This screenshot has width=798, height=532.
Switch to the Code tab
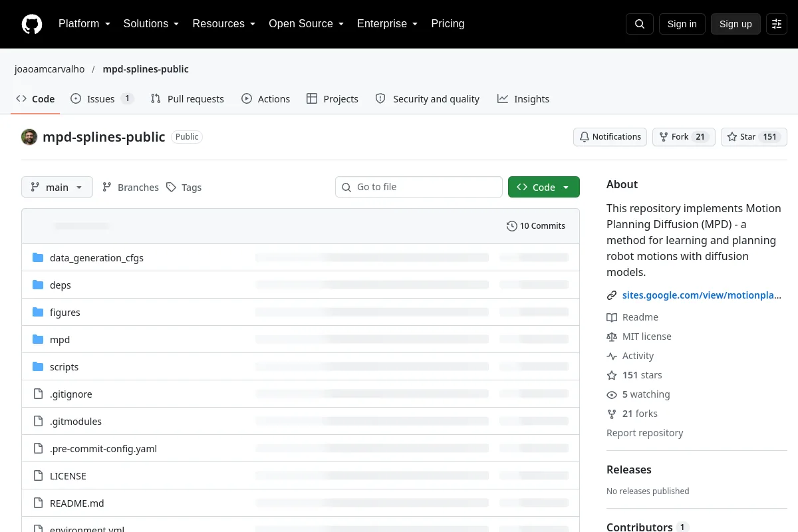click(x=35, y=98)
